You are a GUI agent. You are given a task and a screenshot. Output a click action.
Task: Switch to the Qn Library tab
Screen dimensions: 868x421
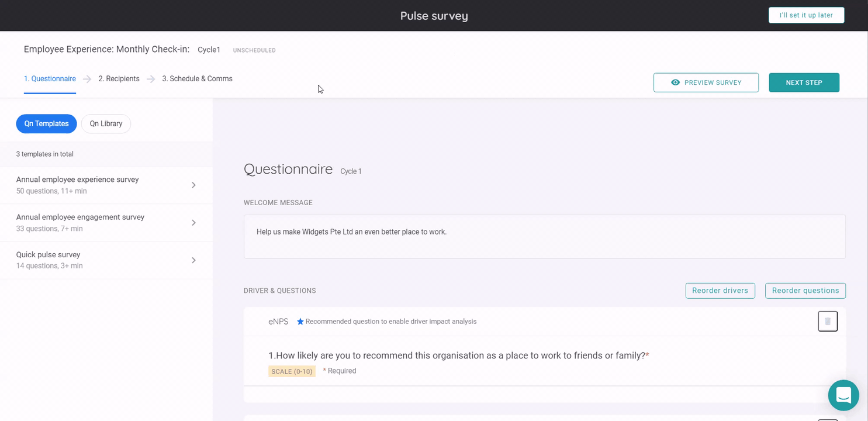coord(106,123)
